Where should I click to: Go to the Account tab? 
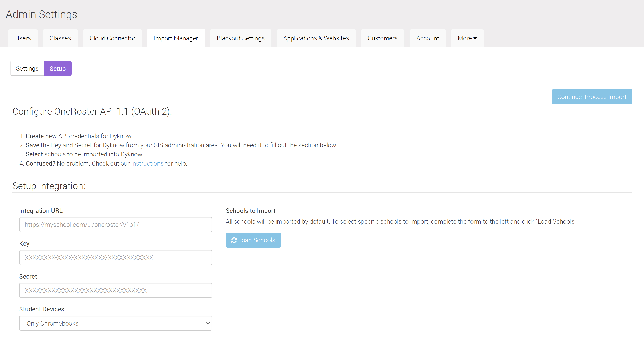[427, 38]
